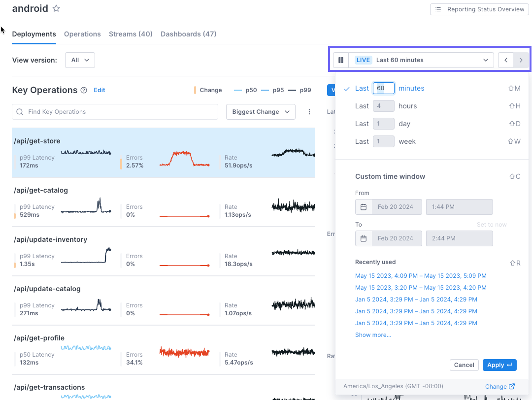Pause the live time stream
Screen dimensions: 532x400
(x=341, y=60)
